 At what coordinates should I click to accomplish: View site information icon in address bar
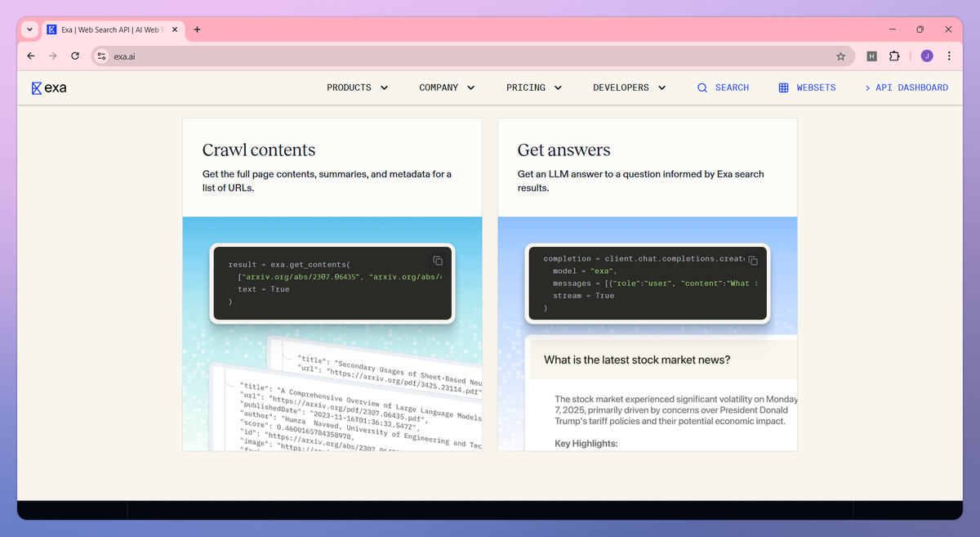coord(102,56)
